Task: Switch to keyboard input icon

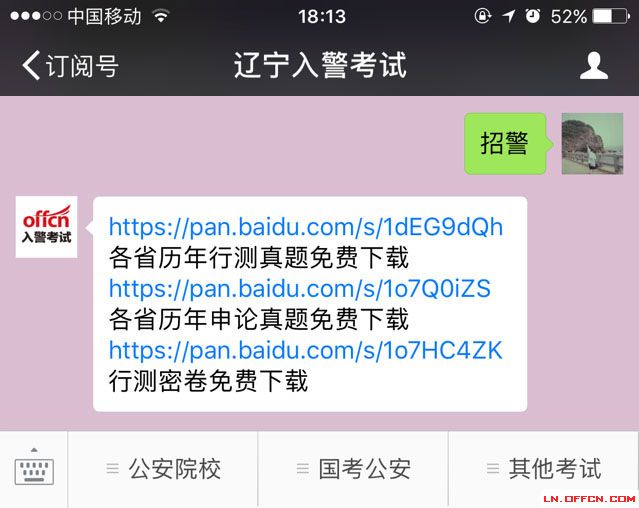Action: pyautogui.click(x=34, y=467)
